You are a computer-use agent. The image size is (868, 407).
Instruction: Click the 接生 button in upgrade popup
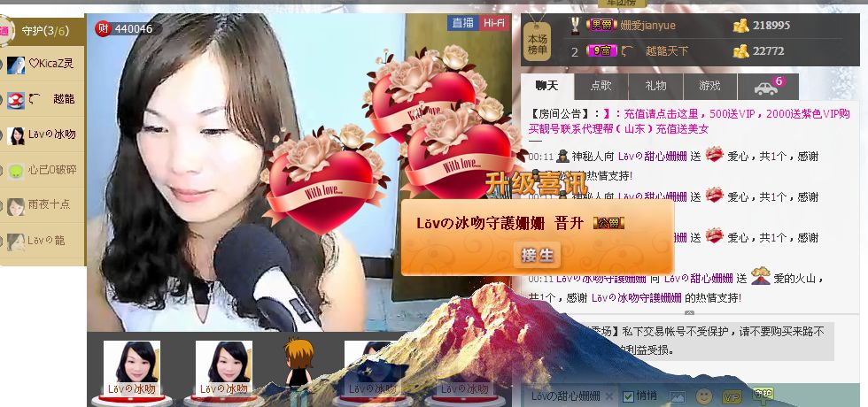537,255
